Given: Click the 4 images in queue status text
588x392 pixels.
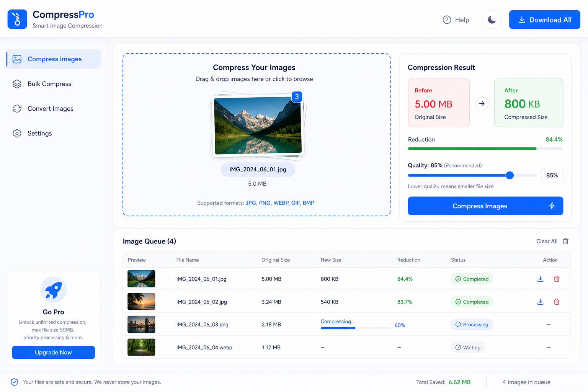Looking at the screenshot, I should (x=526, y=382).
